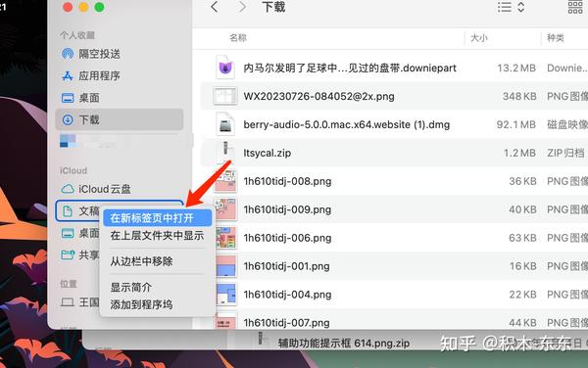The width and height of the screenshot is (588, 368).
Task: Click the desktop icon under iCloud section
Action: [68, 233]
